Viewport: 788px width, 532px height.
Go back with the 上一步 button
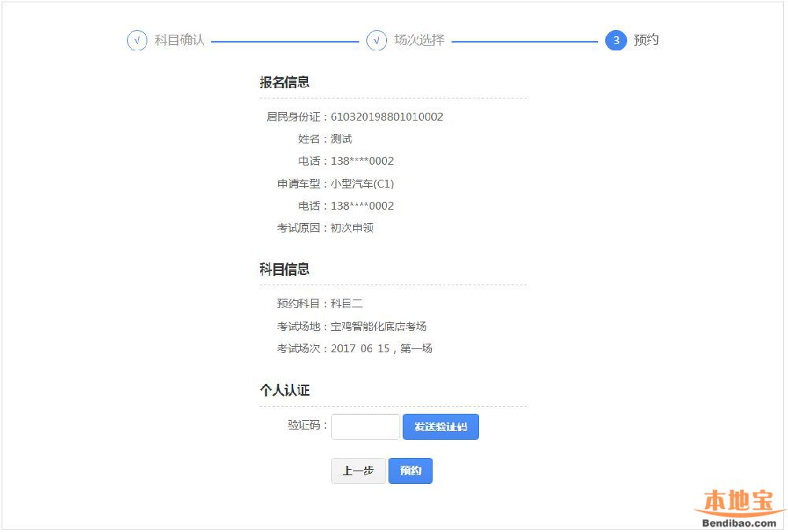point(359,471)
